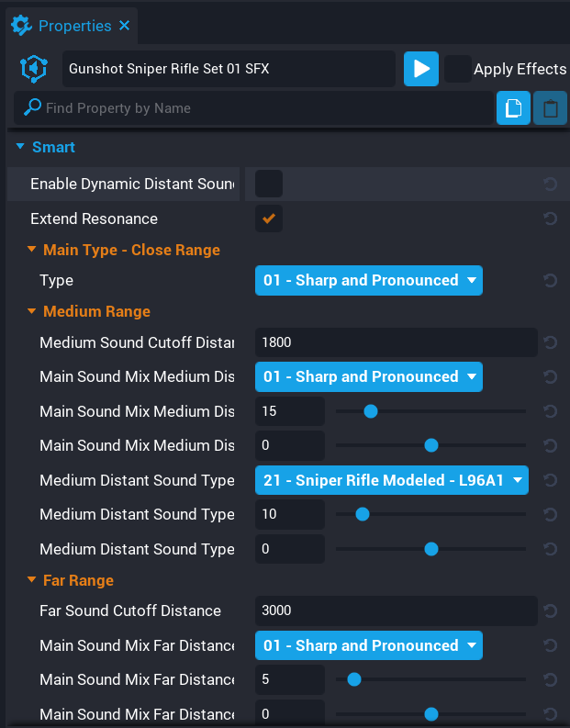Click the audio object speaker icon

(x=34, y=69)
